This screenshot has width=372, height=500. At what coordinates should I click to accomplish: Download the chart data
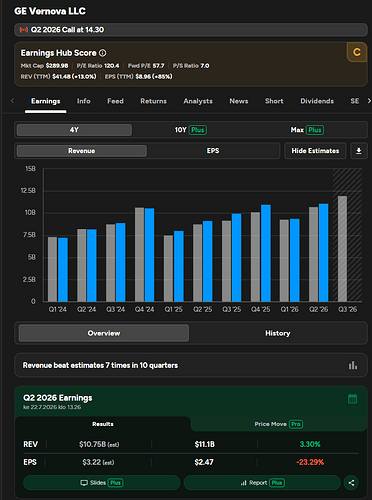pos(359,151)
